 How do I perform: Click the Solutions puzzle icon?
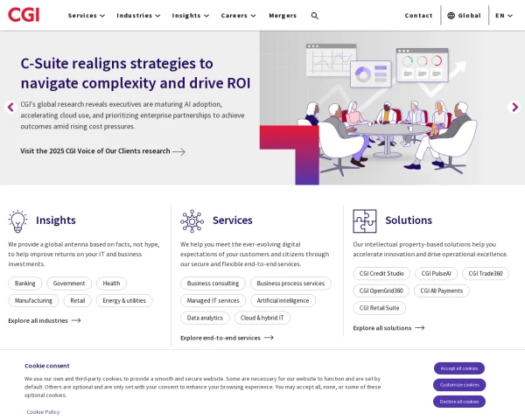point(365,221)
